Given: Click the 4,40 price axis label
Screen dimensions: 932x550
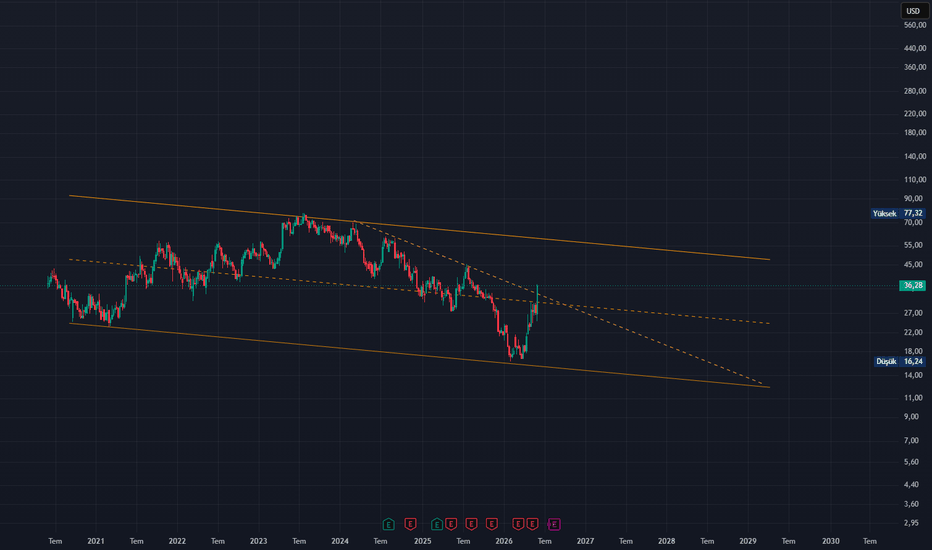Looking at the screenshot, I should 912,485.
